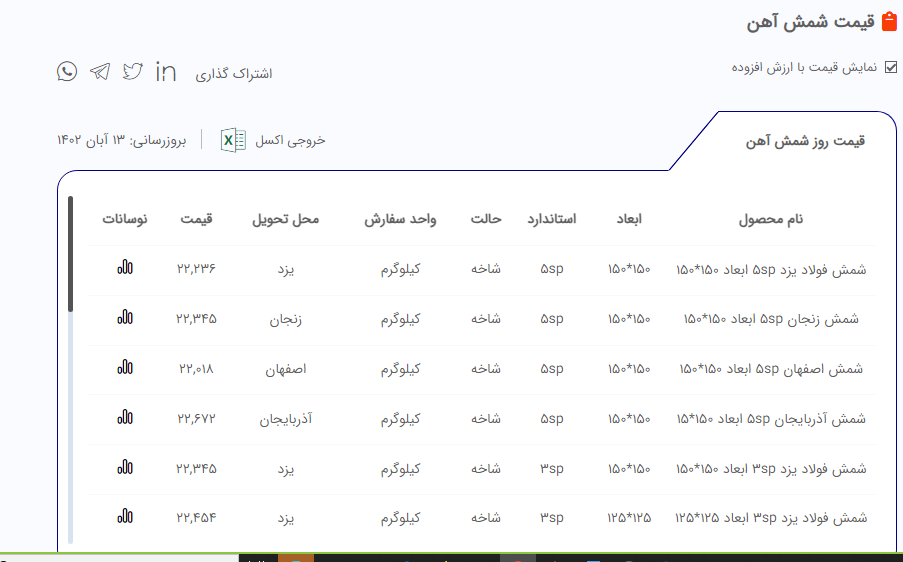Select the قیمت روز شمش آهن tab
Image resolution: width=903 pixels, height=562 pixels.
tap(804, 141)
